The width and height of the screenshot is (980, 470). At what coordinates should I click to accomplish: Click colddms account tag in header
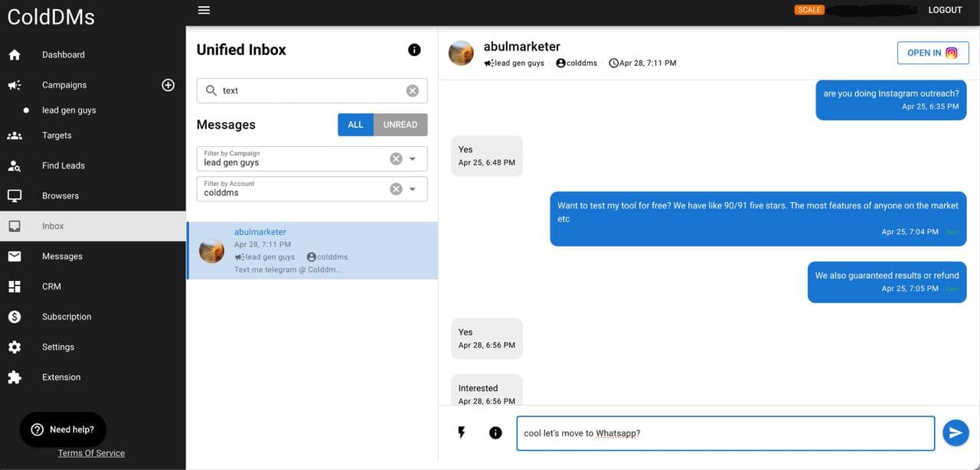click(577, 64)
